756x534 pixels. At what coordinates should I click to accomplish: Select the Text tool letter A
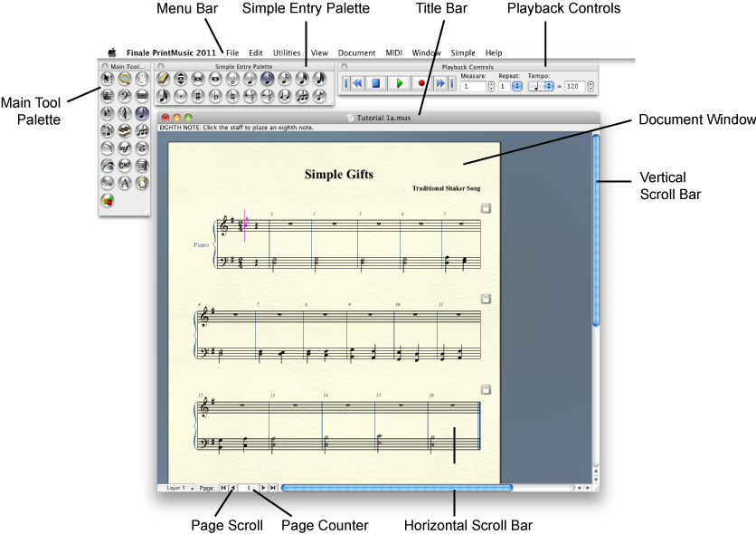(125, 183)
